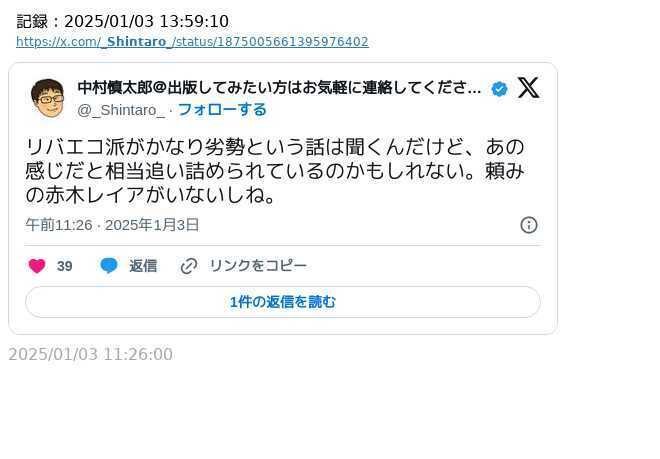Image resolution: width=660 pixels, height=459 pixels.
Task: Open the @_Shintaro_ handle
Action: pos(121,110)
